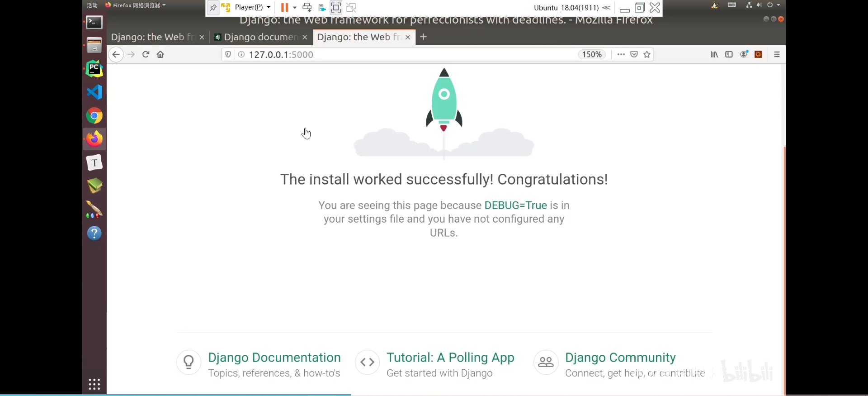
Task: Pause the virtual machine
Action: [284, 7]
